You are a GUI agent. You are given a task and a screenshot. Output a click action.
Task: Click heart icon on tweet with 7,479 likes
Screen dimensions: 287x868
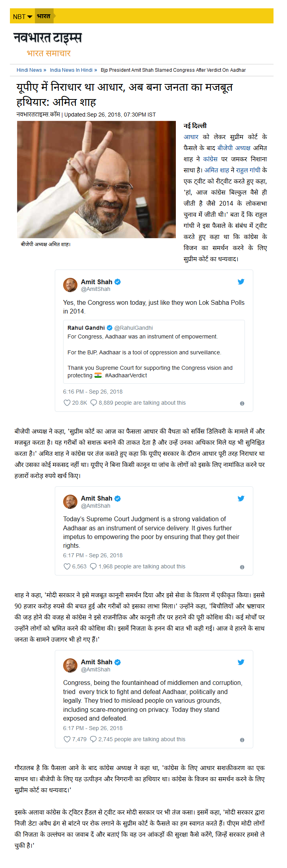(x=67, y=739)
